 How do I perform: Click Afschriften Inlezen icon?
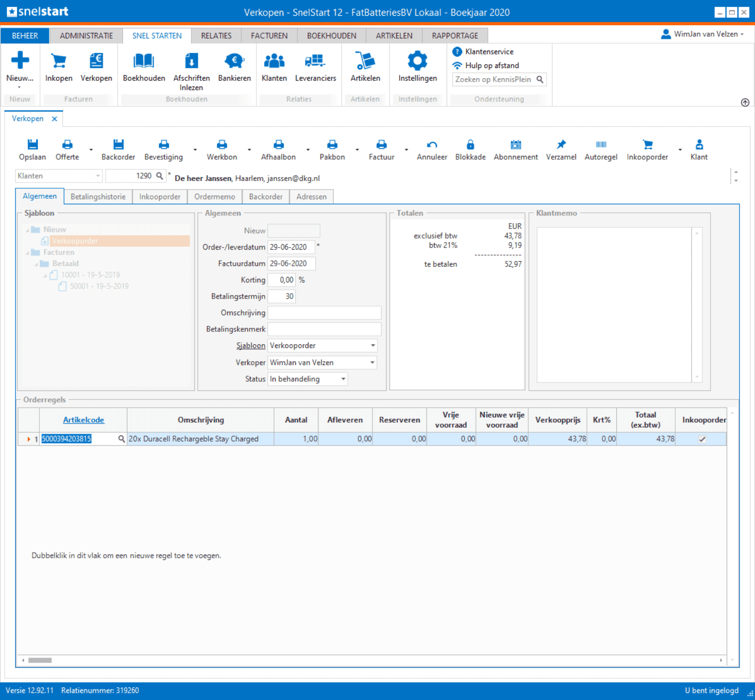191,61
